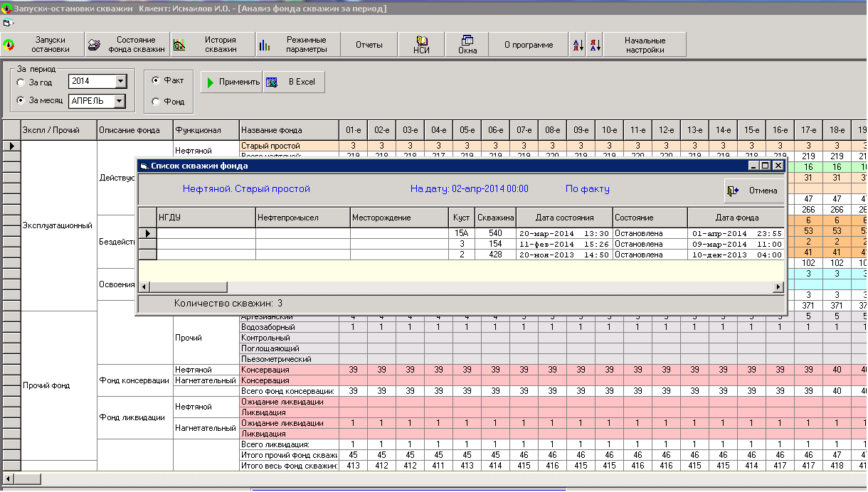Screen dimensions: 868x492
Task: Open the Окна windows menu
Action: tap(467, 45)
